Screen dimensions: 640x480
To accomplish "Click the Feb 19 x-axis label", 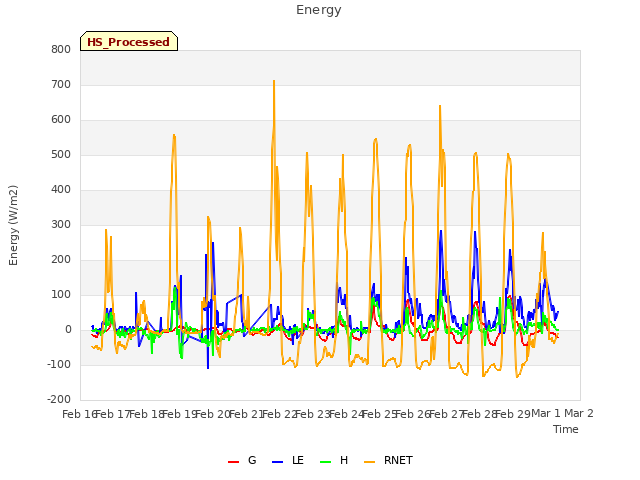I will pos(180,414).
